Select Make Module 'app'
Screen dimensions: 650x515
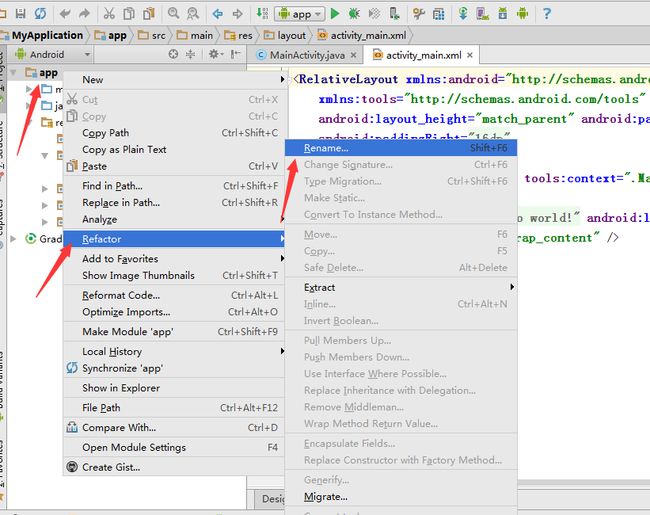pyautogui.click(x=174, y=332)
